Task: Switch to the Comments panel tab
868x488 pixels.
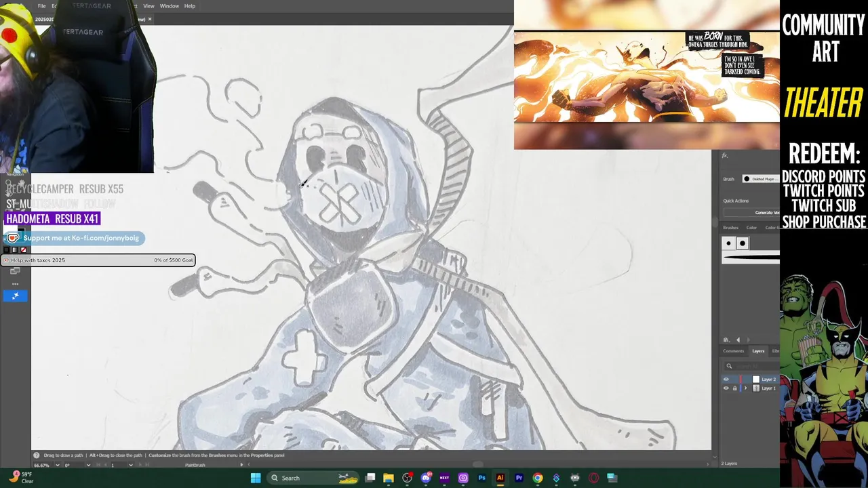Action: (733, 351)
